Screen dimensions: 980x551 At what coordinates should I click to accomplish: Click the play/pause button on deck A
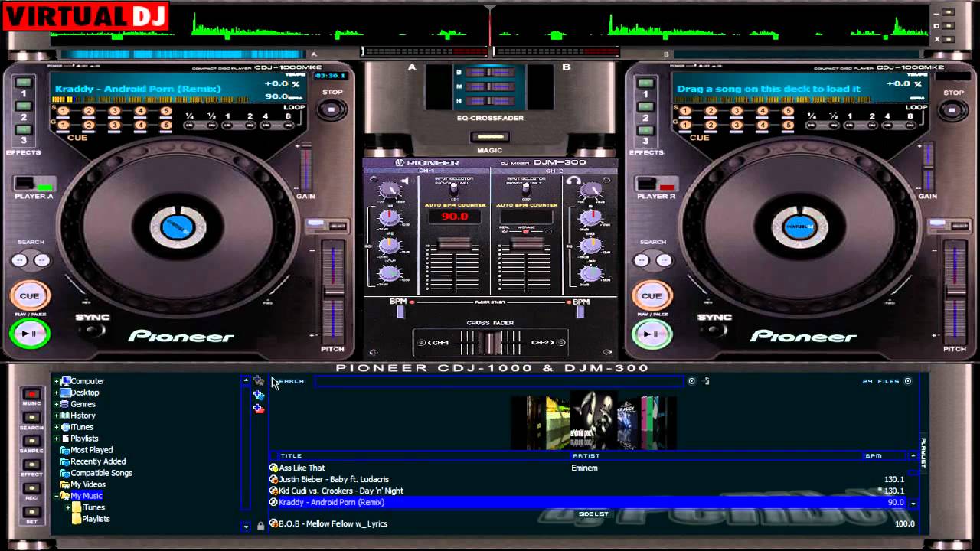(x=29, y=333)
